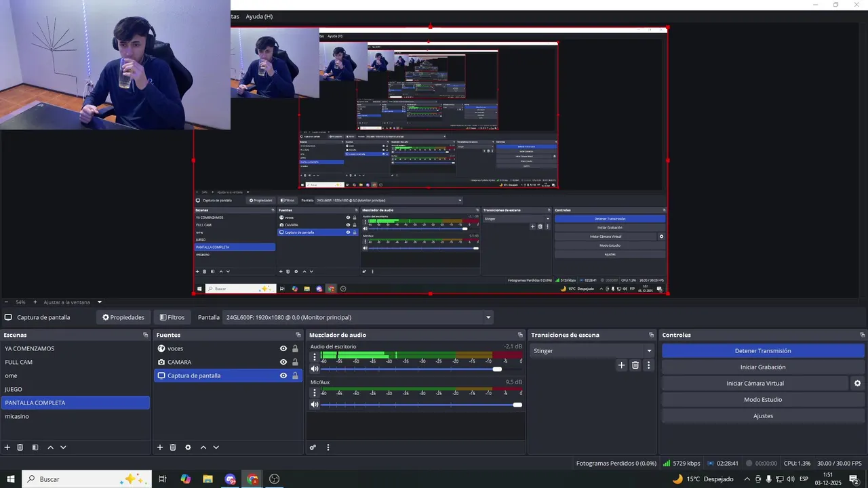Open Windows Task View
The image size is (868, 488).
pos(163,479)
